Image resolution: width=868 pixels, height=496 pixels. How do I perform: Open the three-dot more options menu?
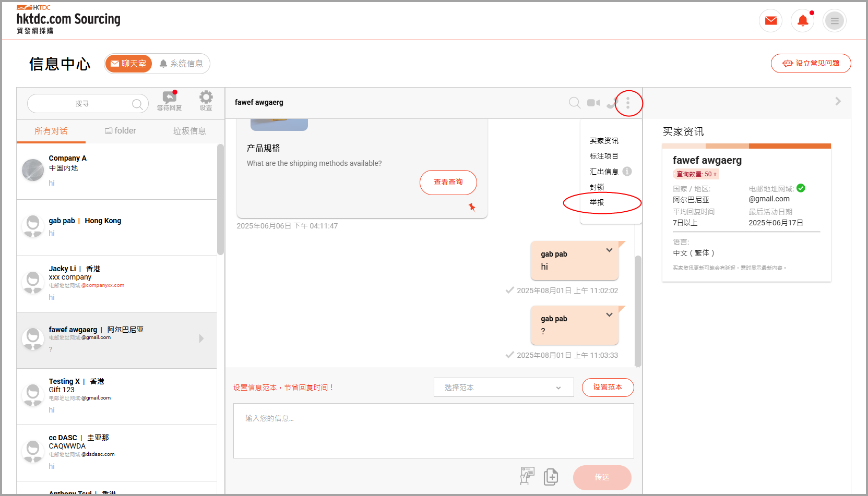[628, 103]
